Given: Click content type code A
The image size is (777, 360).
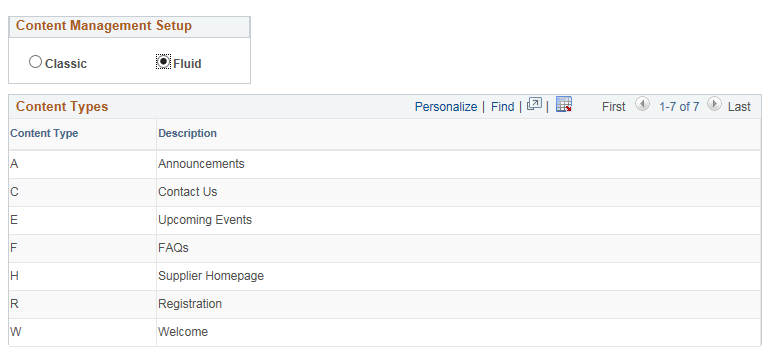Looking at the screenshot, I should (x=14, y=164).
